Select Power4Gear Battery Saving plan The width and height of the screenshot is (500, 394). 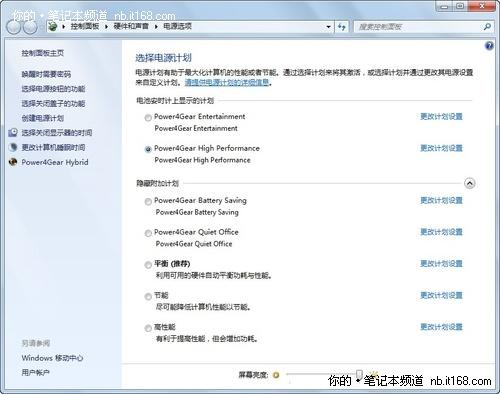[148, 202]
